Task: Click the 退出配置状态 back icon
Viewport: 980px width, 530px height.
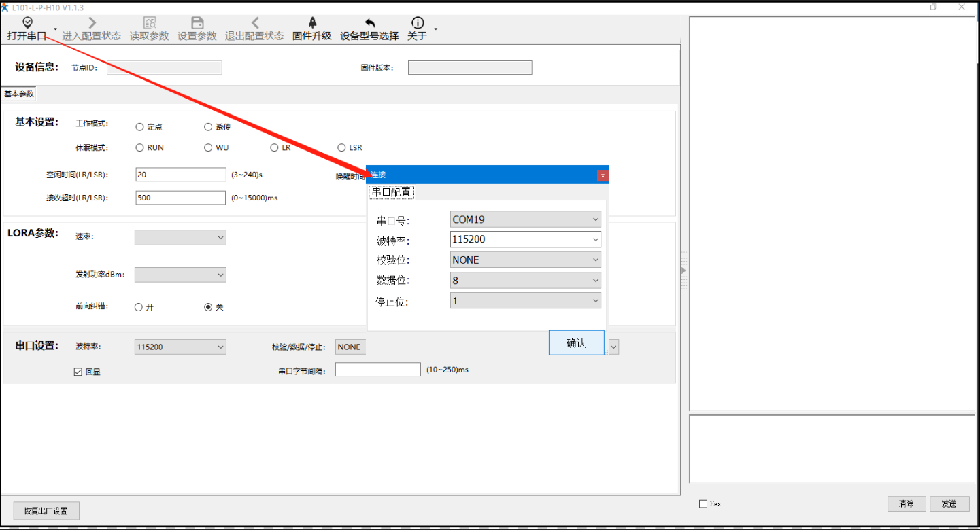Action: coord(255,23)
